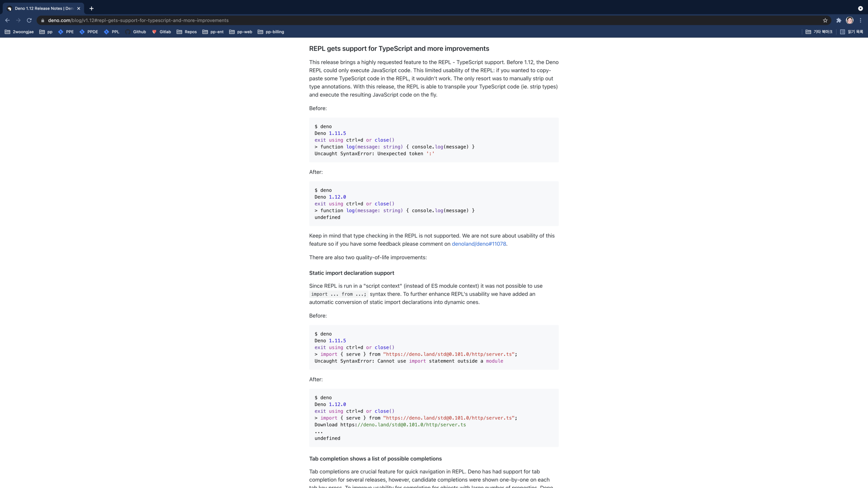Reload the page with refresh icon
Image resolution: width=868 pixels, height=488 pixels.
pyautogui.click(x=29, y=20)
